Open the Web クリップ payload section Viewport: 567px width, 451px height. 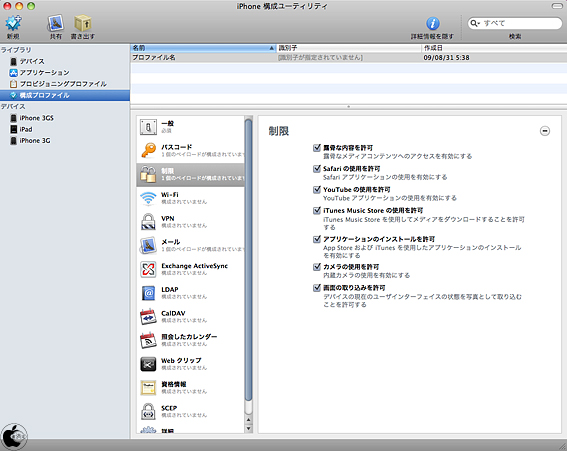191,364
